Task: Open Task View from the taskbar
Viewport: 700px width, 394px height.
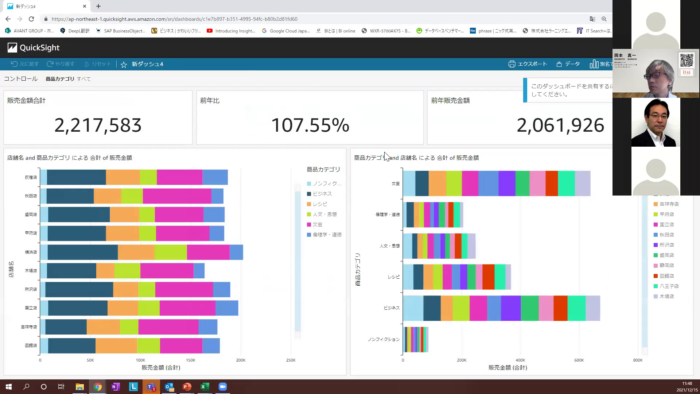Action: [x=61, y=387]
